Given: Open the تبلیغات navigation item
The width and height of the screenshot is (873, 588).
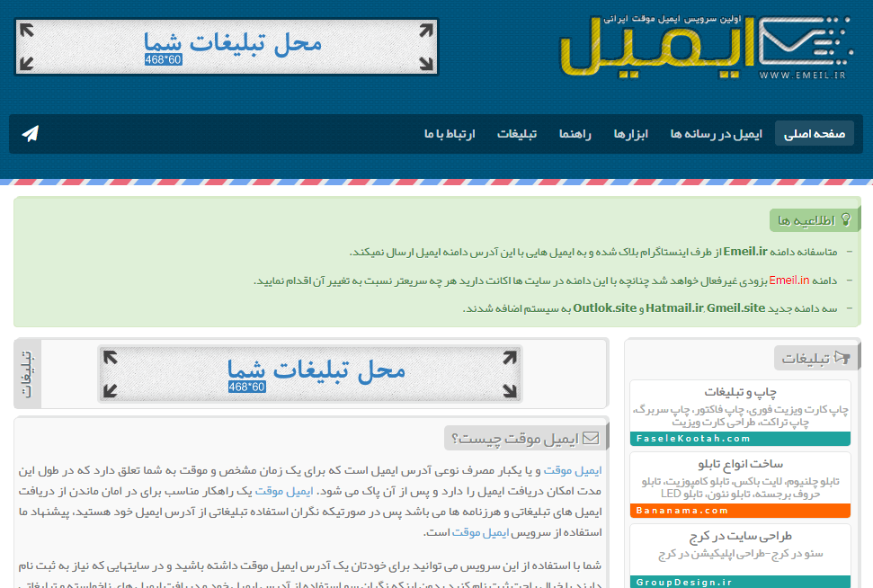Looking at the screenshot, I should click(518, 133).
